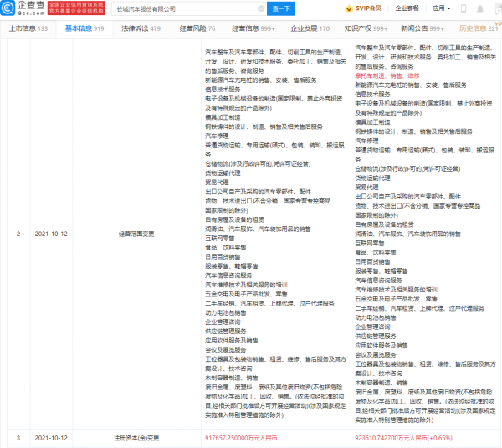Click 汽车信息咨询服务 in the right scope column
Image resolution: width=502 pixels, height=448 pixels.
point(378,281)
